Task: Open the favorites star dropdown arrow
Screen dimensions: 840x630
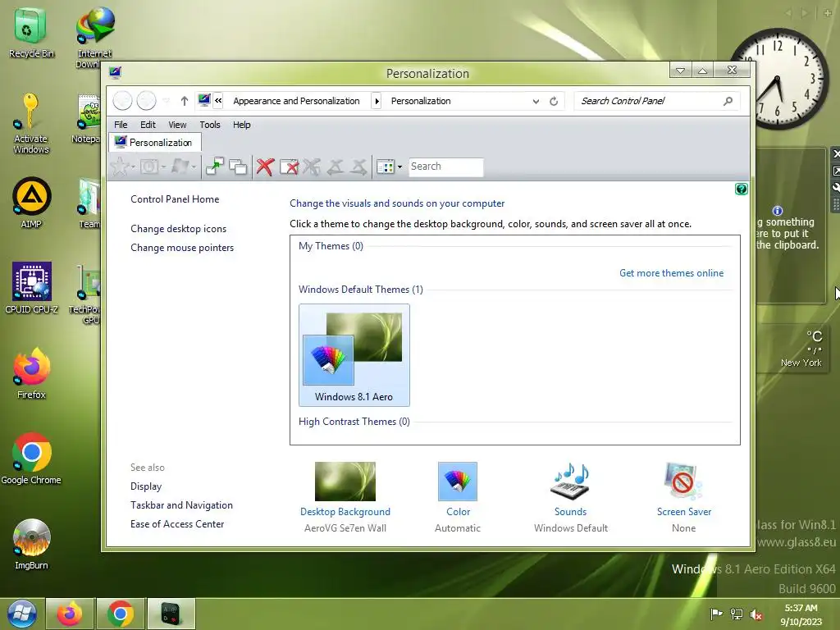Action: coord(133,167)
